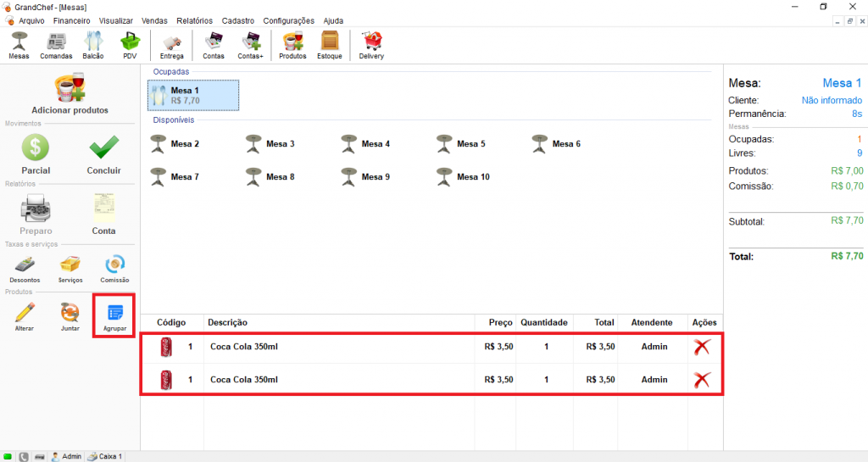Select occupied table Mesa 1
The image size is (868, 462).
pyautogui.click(x=194, y=95)
